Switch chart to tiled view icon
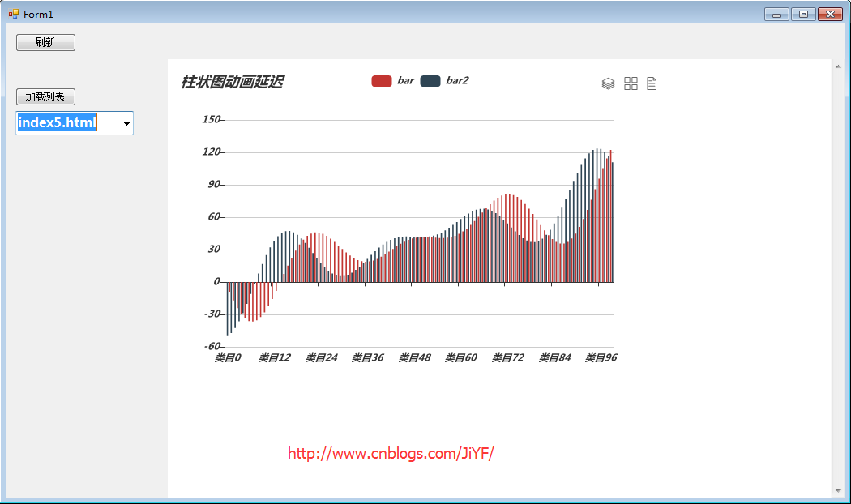Viewport: 851px width, 504px height. [x=631, y=83]
